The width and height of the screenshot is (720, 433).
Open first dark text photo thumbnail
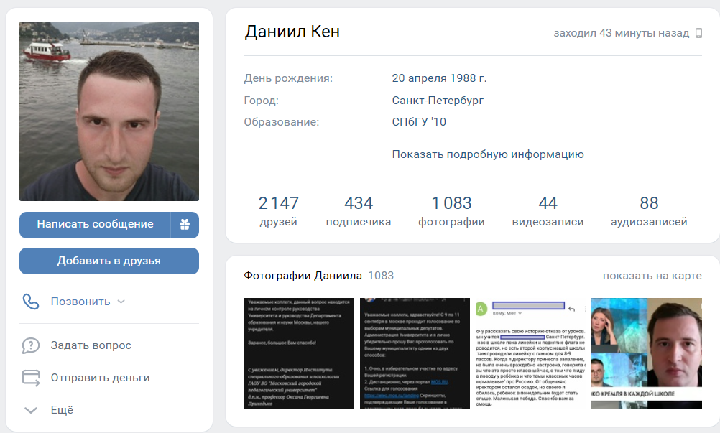click(299, 353)
